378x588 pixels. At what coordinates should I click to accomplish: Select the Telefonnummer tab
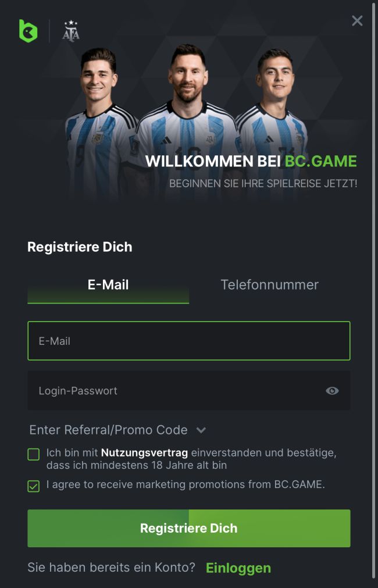click(x=270, y=285)
